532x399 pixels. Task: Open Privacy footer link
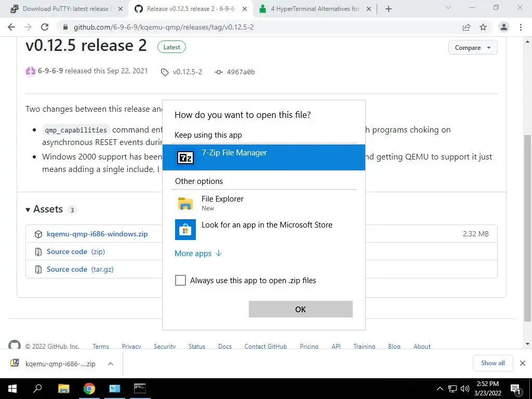click(x=131, y=346)
